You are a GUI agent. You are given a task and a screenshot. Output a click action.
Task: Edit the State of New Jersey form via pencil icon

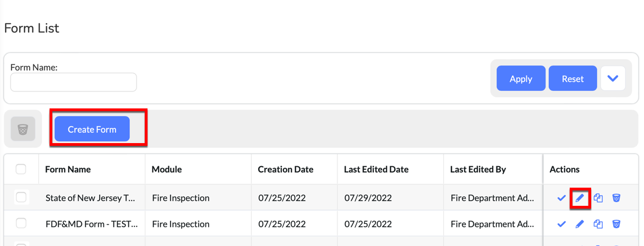tap(580, 198)
